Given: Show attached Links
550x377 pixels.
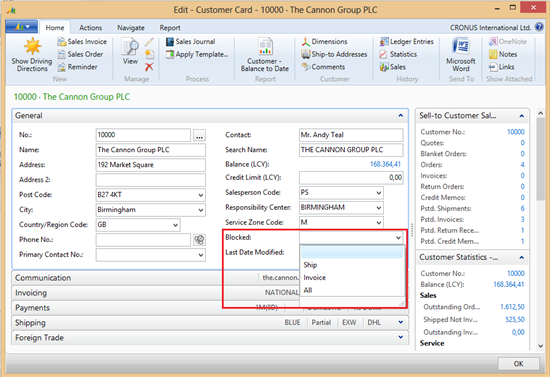Looking at the screenshot, I should 502,67.
